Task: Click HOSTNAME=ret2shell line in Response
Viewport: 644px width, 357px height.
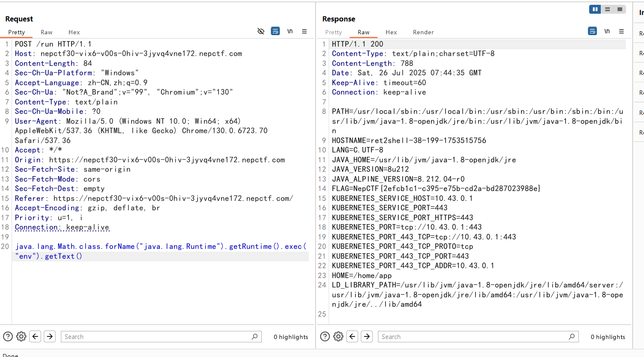Action: pos(409,141)
